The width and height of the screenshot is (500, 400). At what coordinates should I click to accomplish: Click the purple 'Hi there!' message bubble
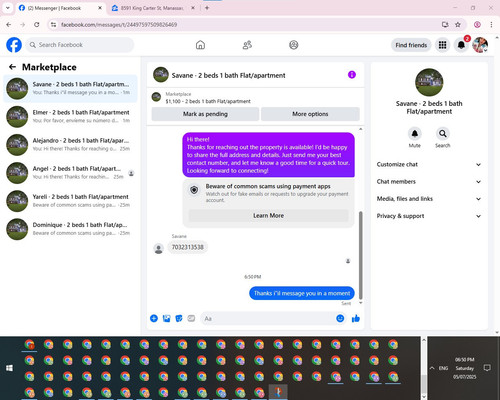click(x=268, y=155)
